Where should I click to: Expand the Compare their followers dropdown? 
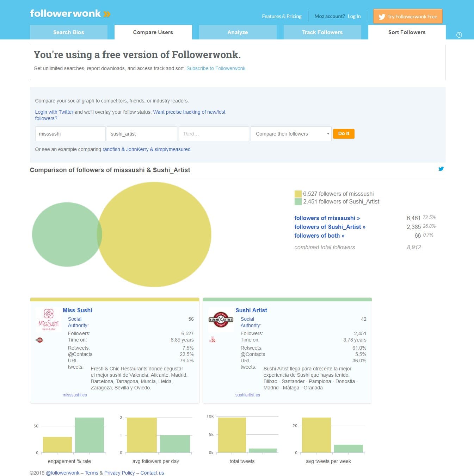click(x=291, y=134)
